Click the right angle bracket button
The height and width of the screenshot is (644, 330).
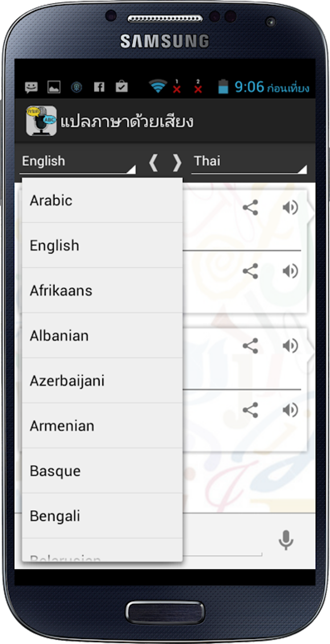click(177, 162)
